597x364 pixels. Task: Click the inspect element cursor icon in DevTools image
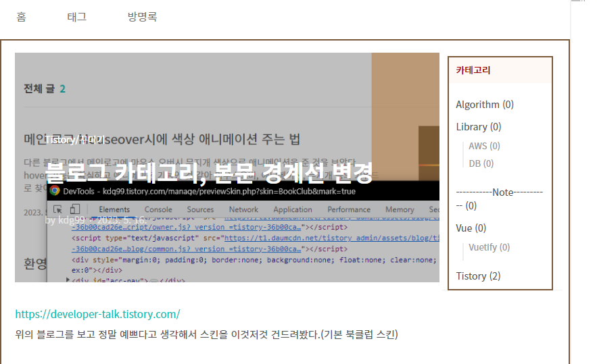point(58,209)
